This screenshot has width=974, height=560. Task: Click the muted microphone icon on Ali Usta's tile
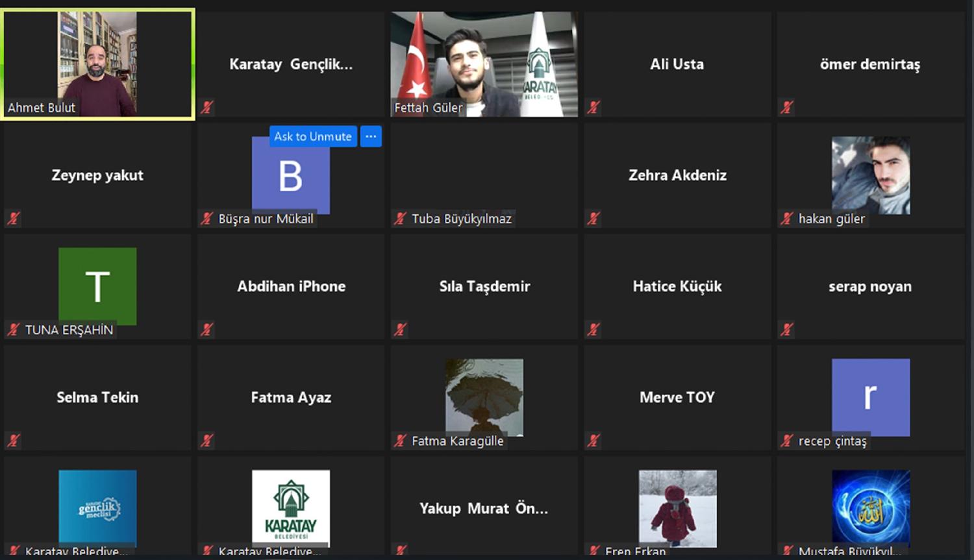coord(593,107)
